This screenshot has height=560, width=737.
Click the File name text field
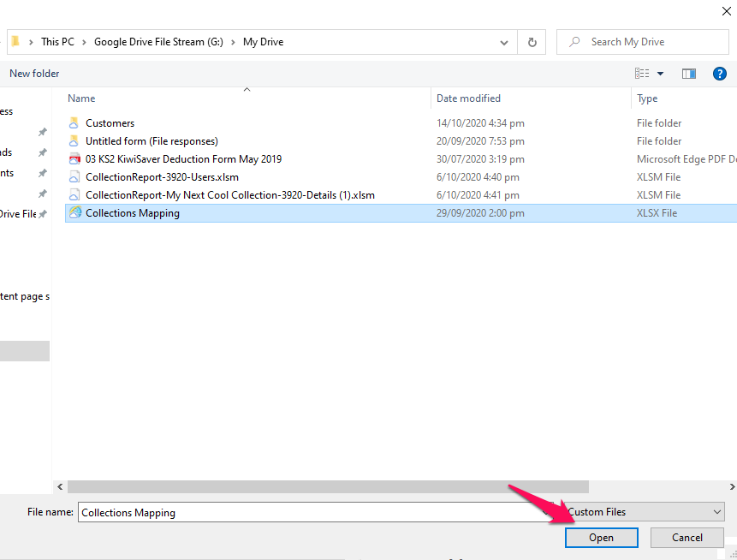coord(308,512)
